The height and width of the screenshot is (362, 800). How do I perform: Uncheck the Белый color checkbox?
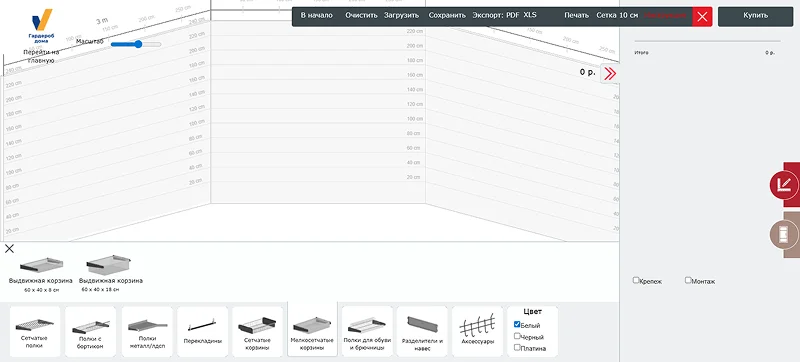coord(517,324)
